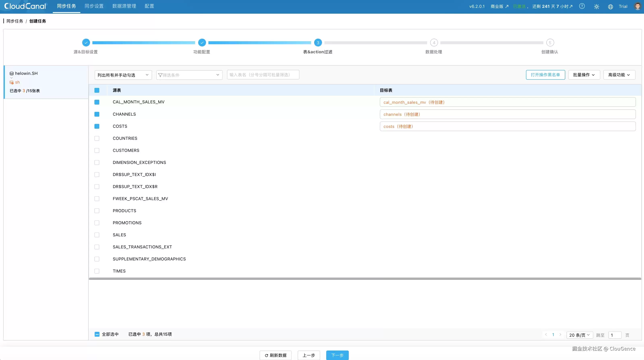This screenshot has width=644, height=360.
Task: Open the 列出所有并手动勾选 dropdown
Action: (123, 75)
